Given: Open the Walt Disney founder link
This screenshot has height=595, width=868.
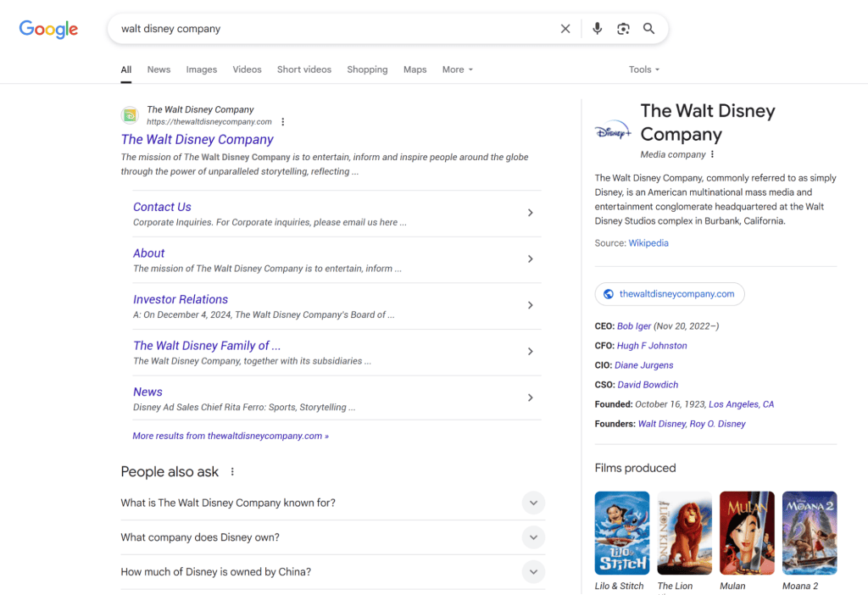Looking at the screenshot, I should pyautogui.click(x=661, y=424).
